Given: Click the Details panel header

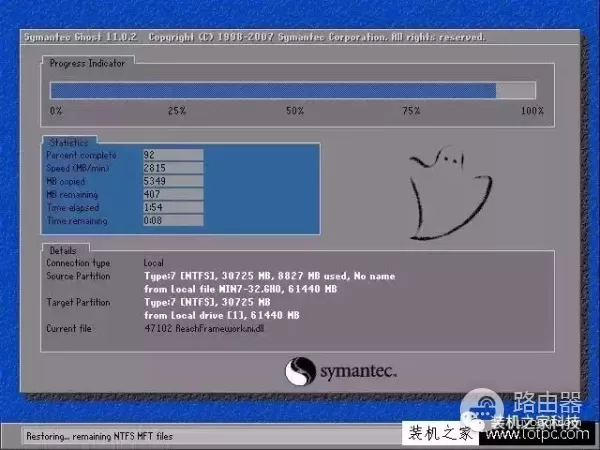Looking at the screenshot, I should pos(63,249).
